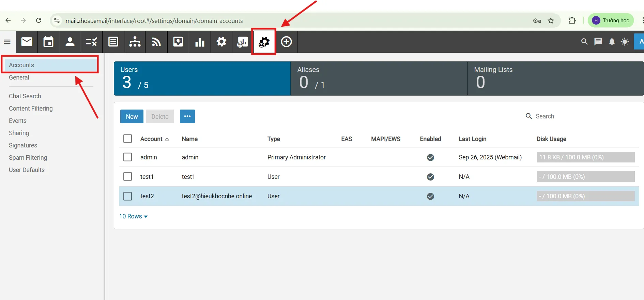This screenshot has width=644, height=300.
Task: Click the notifications bell icon
Action: coord(612,42)
